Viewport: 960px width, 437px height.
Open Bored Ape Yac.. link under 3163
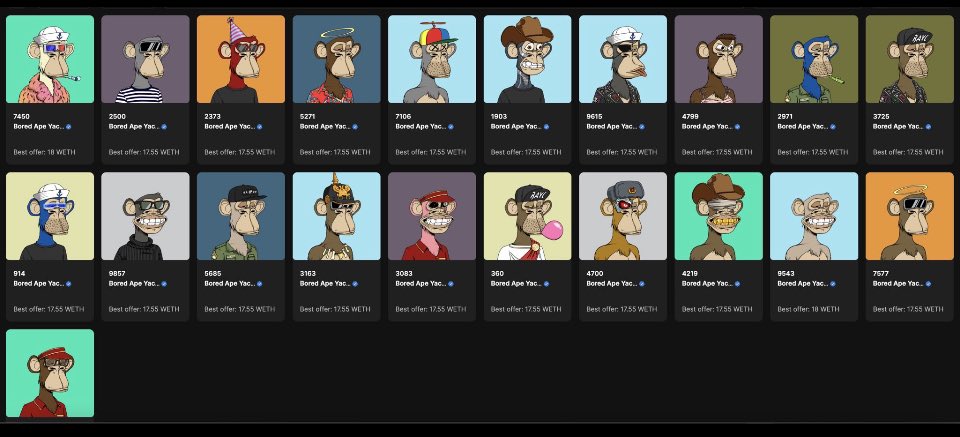pyautogui.click(x=325, y=283)
